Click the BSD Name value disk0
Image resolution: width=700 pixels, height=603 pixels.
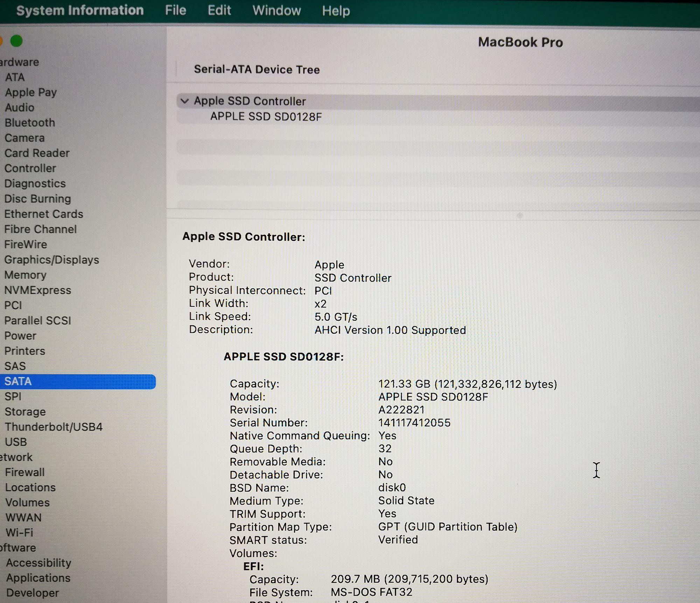(392, 488)
